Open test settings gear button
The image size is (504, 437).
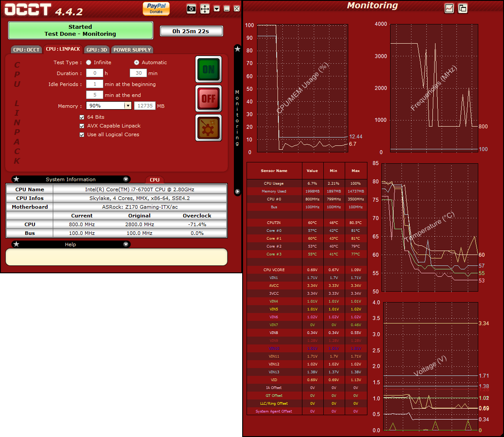tap(209, 127)
